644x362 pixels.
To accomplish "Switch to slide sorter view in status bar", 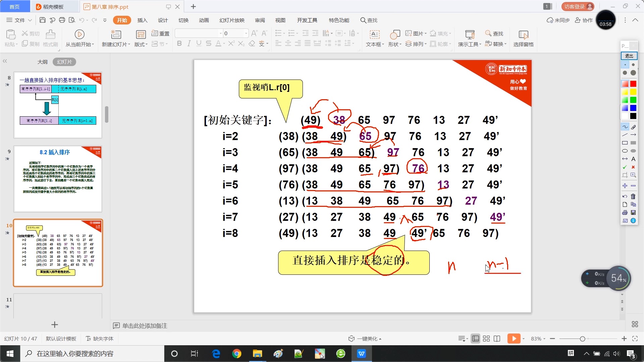I will click(x=486, y=339).
